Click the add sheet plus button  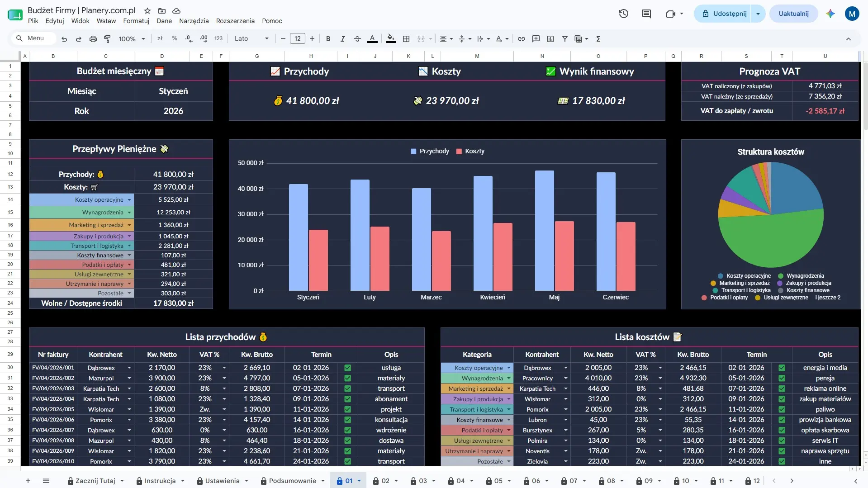[x=28, y=481]
